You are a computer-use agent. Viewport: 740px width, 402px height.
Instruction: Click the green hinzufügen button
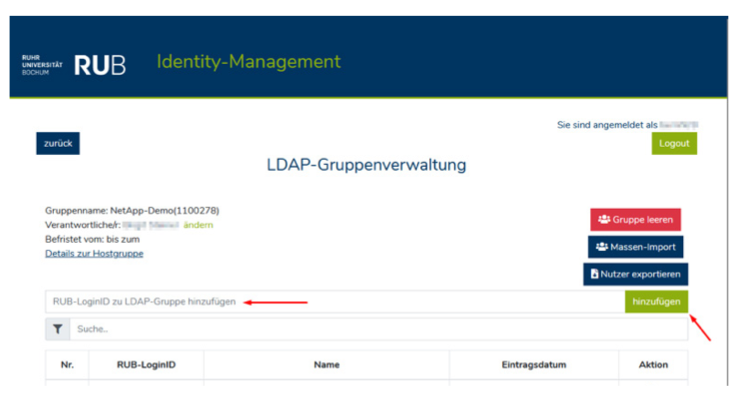pyautogui.click(x=656, y=302)
